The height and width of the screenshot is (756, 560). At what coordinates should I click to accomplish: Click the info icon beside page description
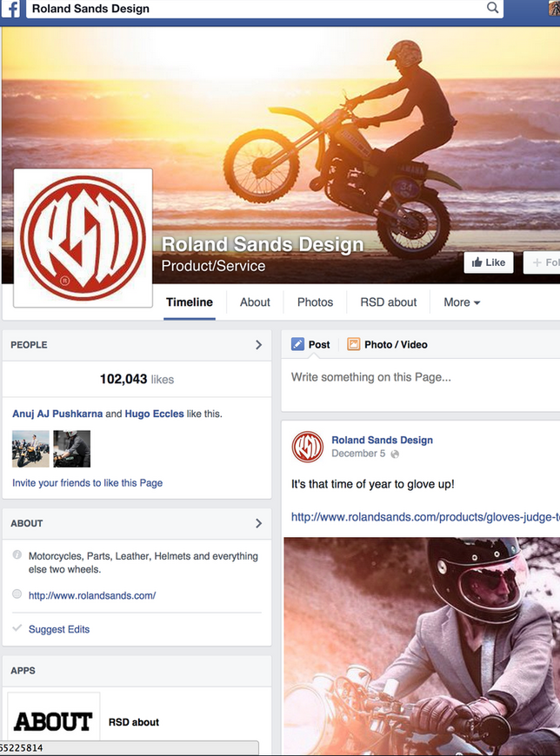pyautogui.click(x=17, y=554)
